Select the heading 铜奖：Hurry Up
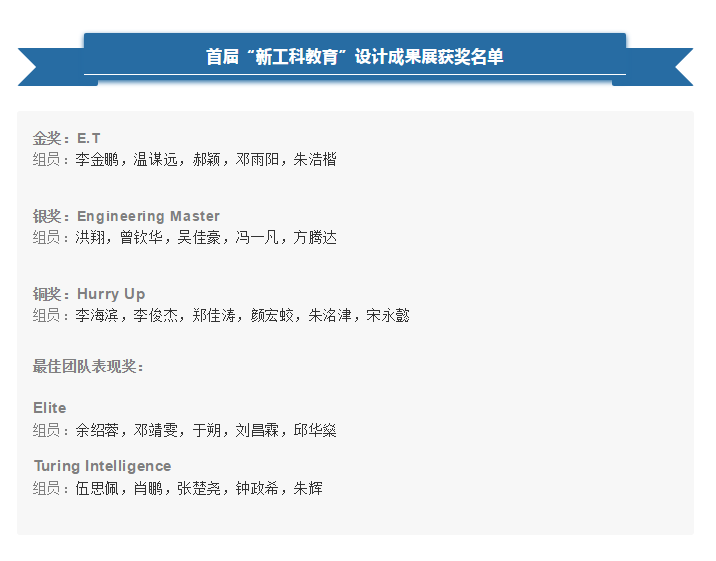 [x=89, y=294]
